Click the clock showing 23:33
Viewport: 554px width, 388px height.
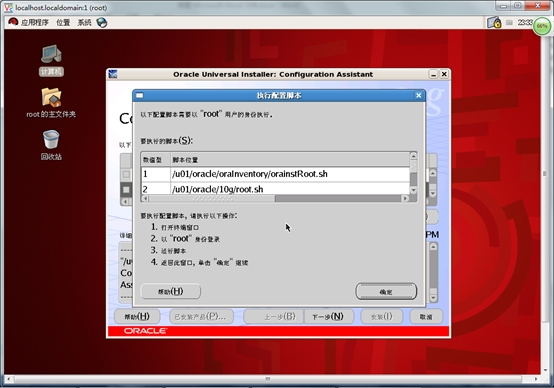(525, 23)
